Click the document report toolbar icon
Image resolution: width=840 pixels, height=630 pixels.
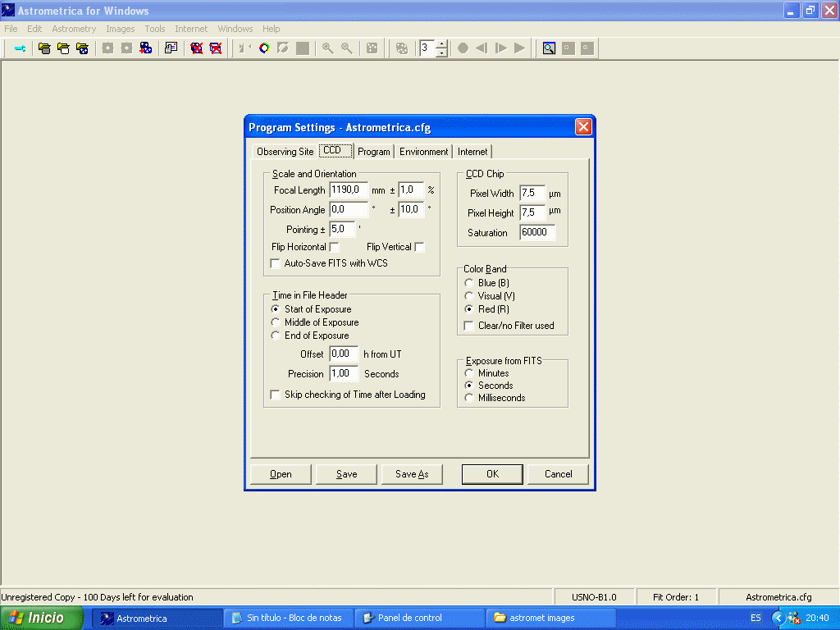coord(171,48)
